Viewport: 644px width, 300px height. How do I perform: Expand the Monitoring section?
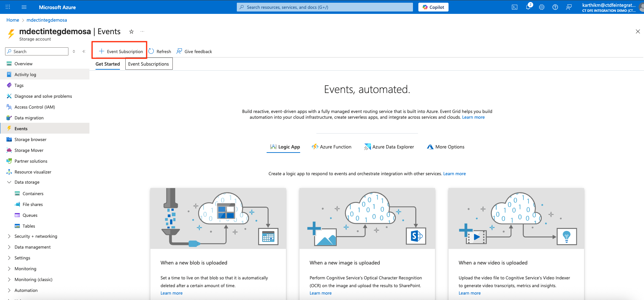(x=9, y=269)
